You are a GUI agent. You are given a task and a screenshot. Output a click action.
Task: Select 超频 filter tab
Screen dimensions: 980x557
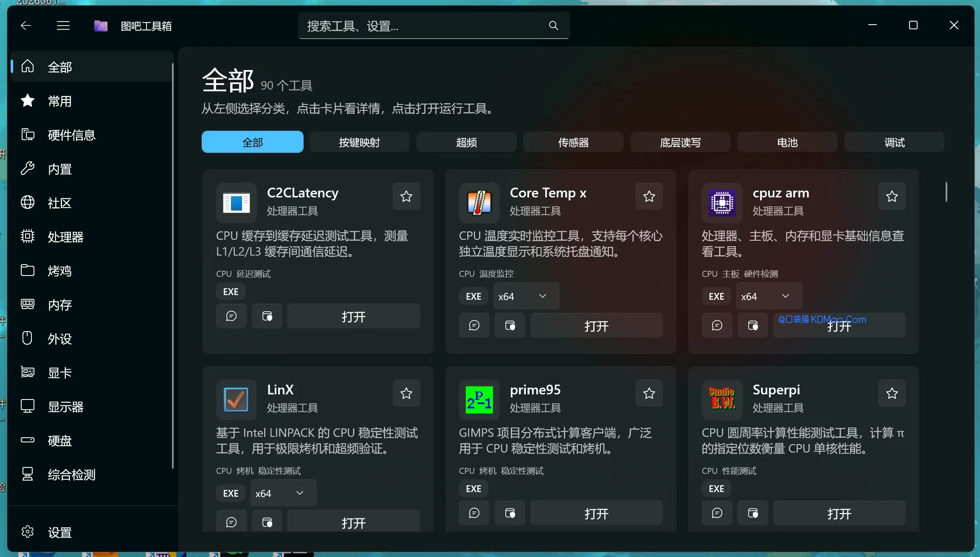pos(467,142)
